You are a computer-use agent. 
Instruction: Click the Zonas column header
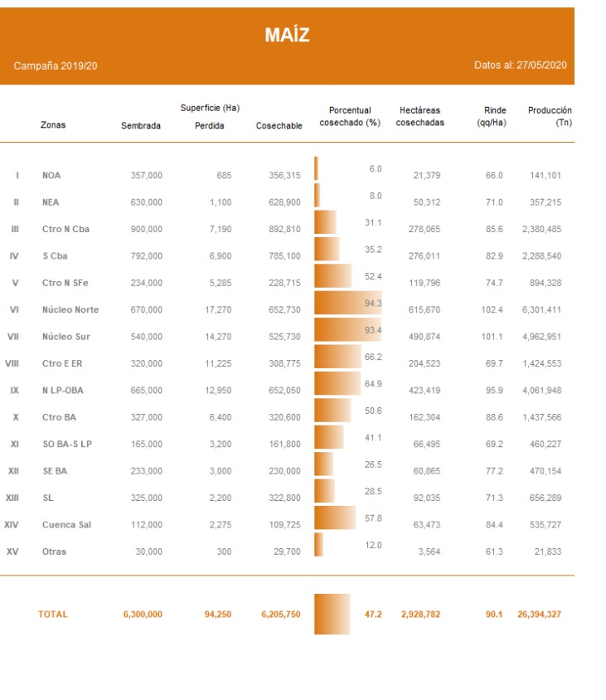click(53, 125)
